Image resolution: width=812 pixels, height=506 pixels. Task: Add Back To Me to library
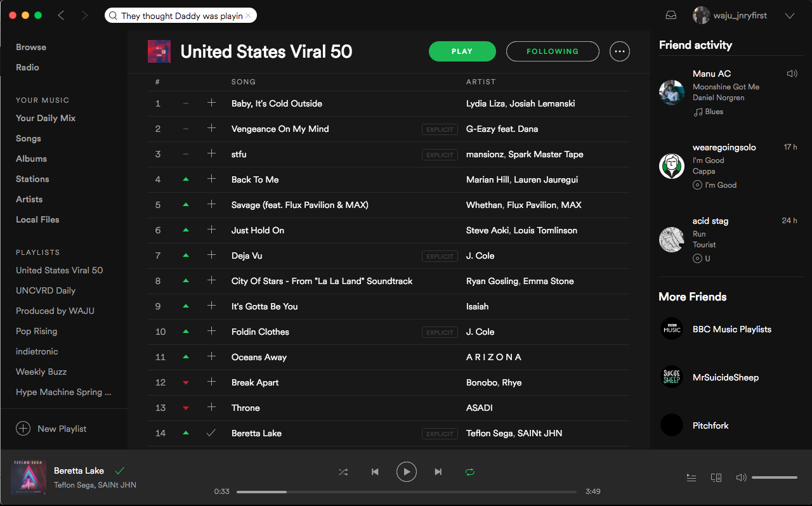pyautogui.click(x=211, y=179)
